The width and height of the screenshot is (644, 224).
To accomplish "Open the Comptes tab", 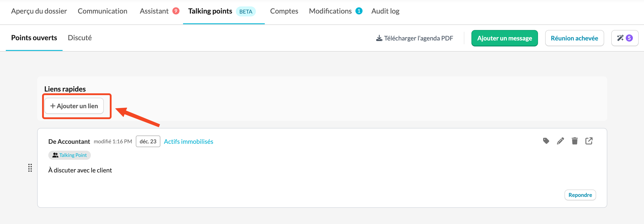I will 284,11.
